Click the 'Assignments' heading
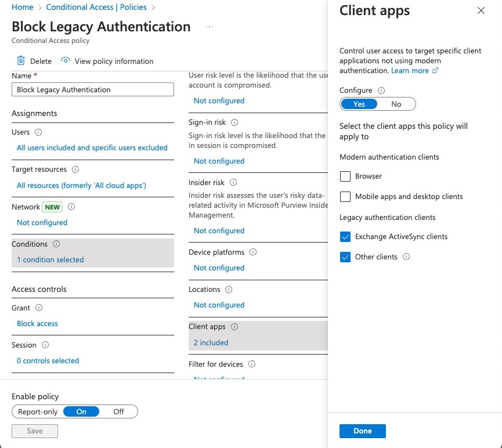This screenshot has width=502, height=448. [x=34, y=113]
